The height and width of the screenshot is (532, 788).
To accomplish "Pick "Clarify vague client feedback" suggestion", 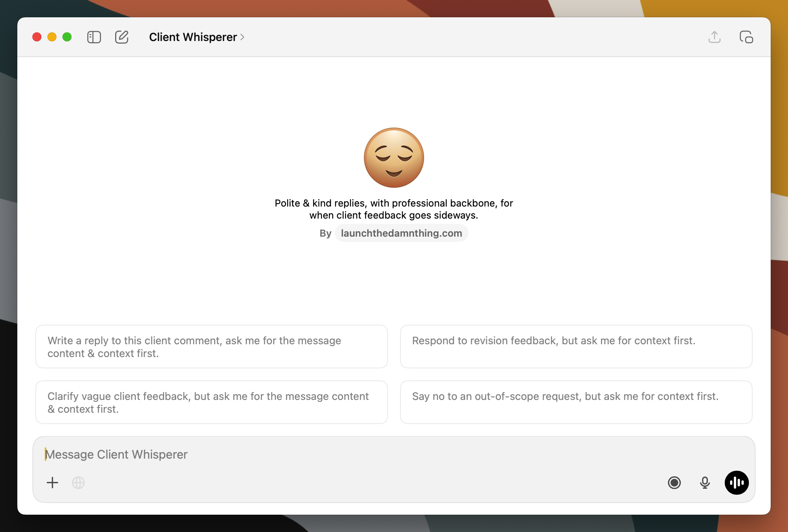I will (211, 402).
